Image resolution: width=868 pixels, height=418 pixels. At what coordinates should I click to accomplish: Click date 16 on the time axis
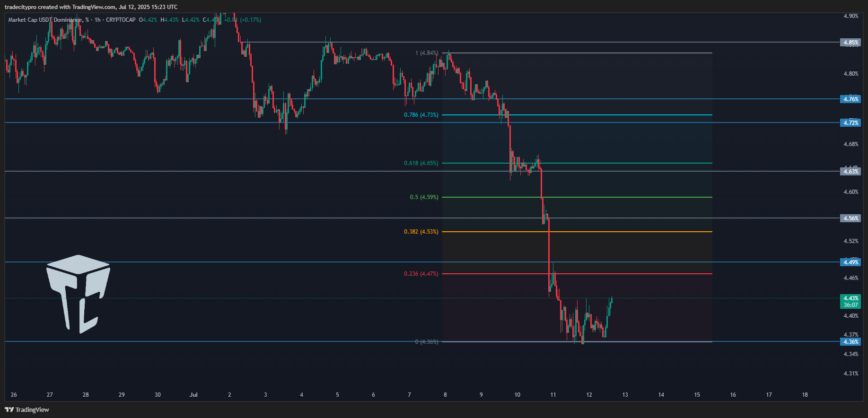(733, 394)
